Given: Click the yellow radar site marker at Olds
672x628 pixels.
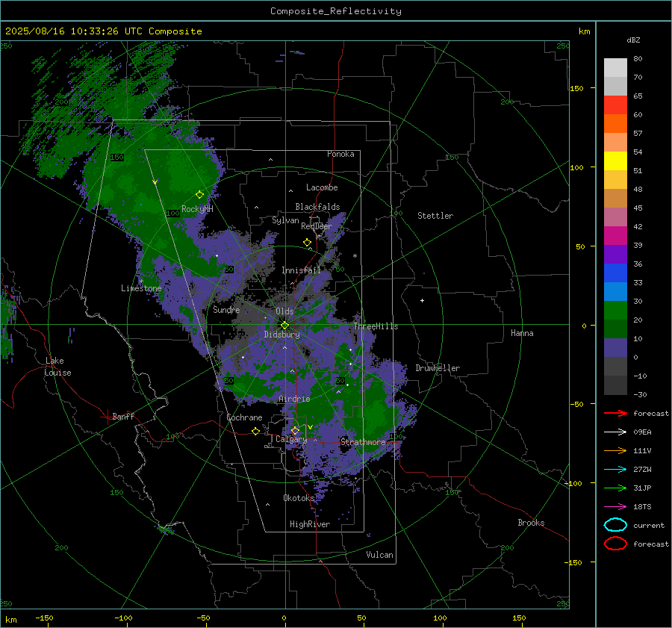Looking at the screenshot, I should (284, 326).
